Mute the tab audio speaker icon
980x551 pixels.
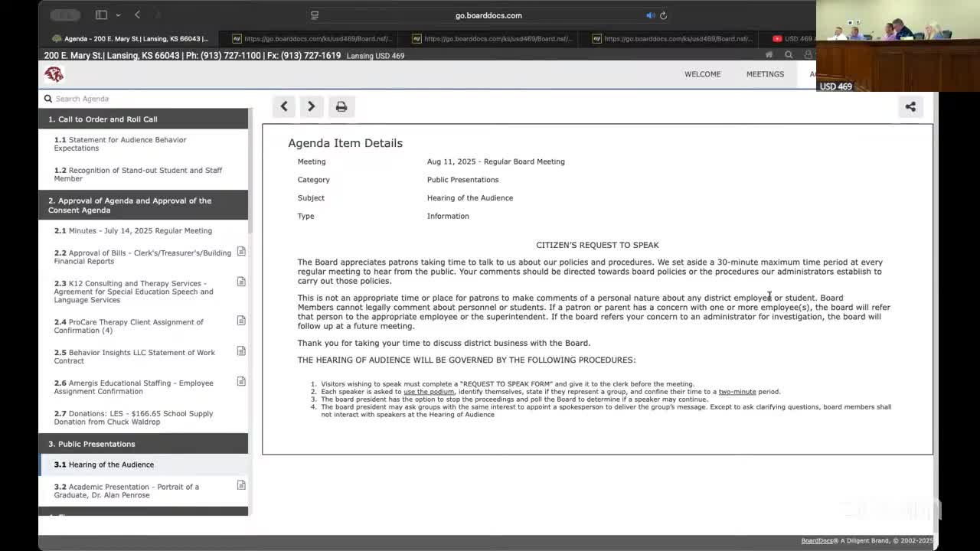coord(650,15)
